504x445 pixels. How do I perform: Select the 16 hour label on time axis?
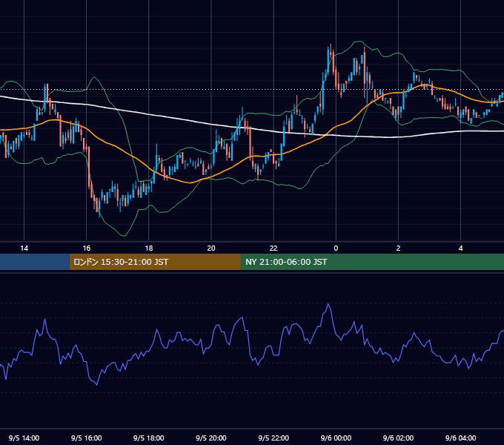click(87, 248)
